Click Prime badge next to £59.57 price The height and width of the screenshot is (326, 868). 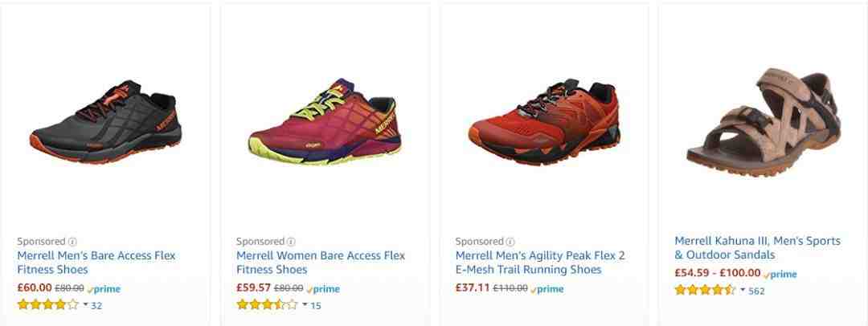point(323,289)
